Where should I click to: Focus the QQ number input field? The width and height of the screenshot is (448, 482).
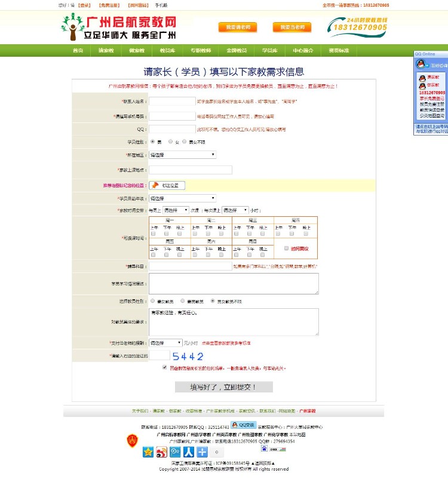[x=172, y=129]
